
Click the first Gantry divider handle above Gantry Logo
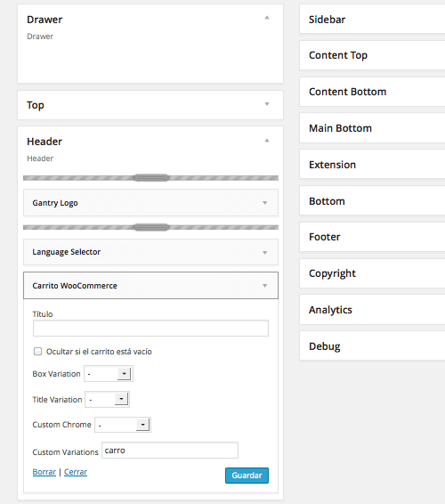click(x=151, y=178)
